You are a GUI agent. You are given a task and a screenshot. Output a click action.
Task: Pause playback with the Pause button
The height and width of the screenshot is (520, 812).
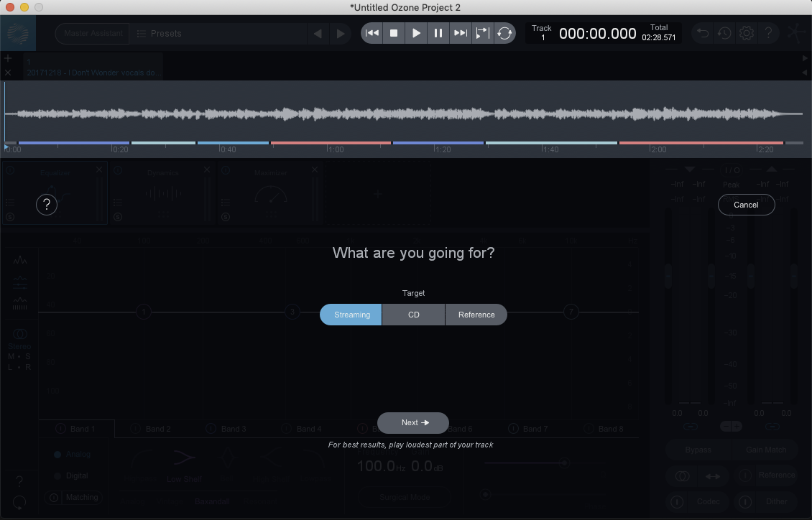(x=438, y=33)
